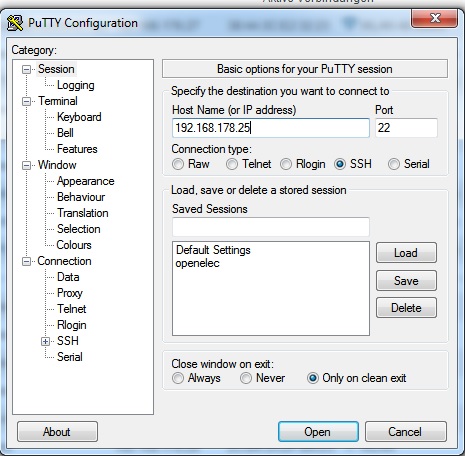Open the Terminal category
Viewport: 465px width, 456px height.
tap(58, 101)
